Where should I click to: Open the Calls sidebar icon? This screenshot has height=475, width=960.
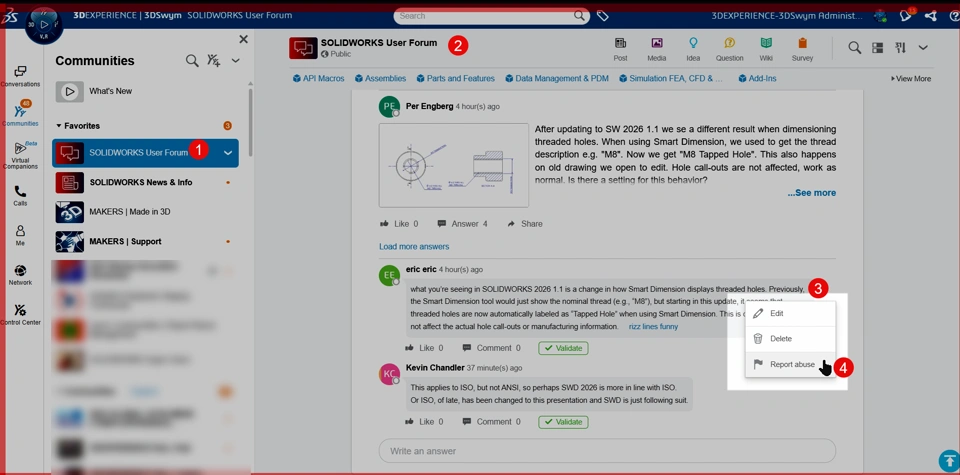pyautogui.click(x=20, y=196)
